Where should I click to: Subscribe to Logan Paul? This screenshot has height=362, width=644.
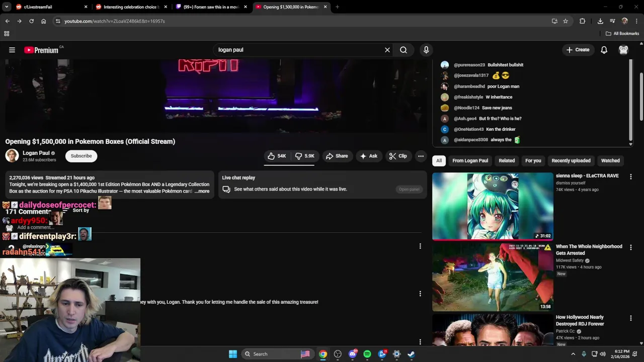[81, 156]
